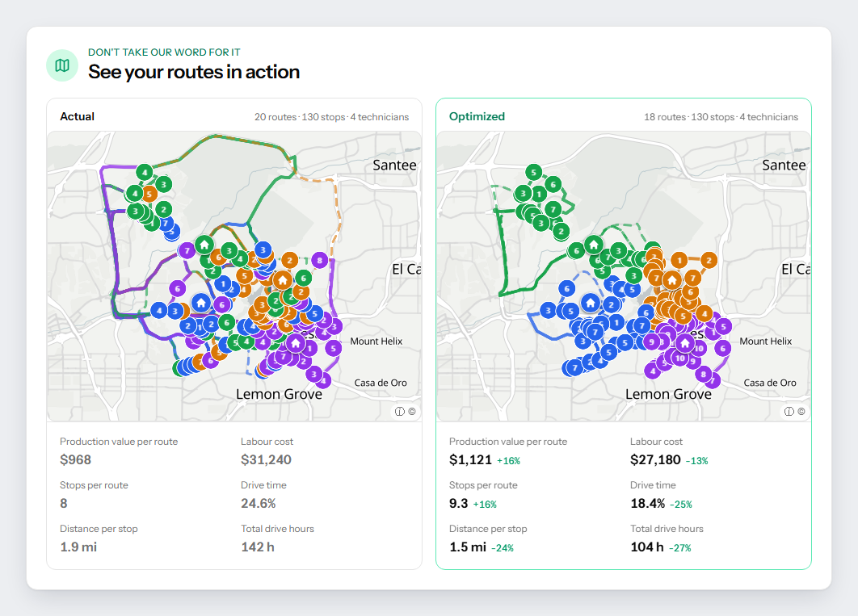Screen dimensions: 858x616
Task: Click the 1.5 mi distance per stop
Action: click(x=468, y=547)
